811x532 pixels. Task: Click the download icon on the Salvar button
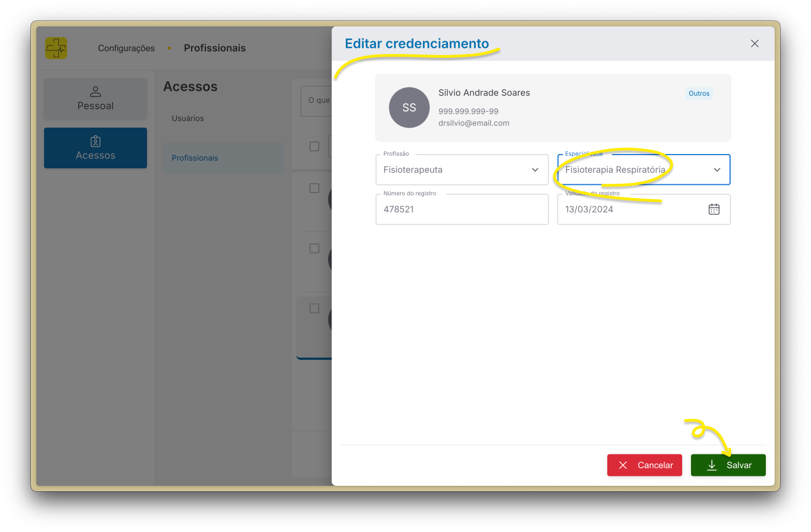(712, 465)
